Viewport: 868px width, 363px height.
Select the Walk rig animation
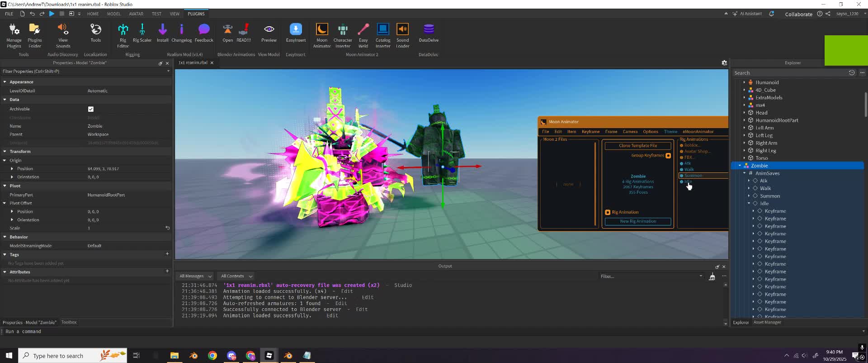click(689, 169)
